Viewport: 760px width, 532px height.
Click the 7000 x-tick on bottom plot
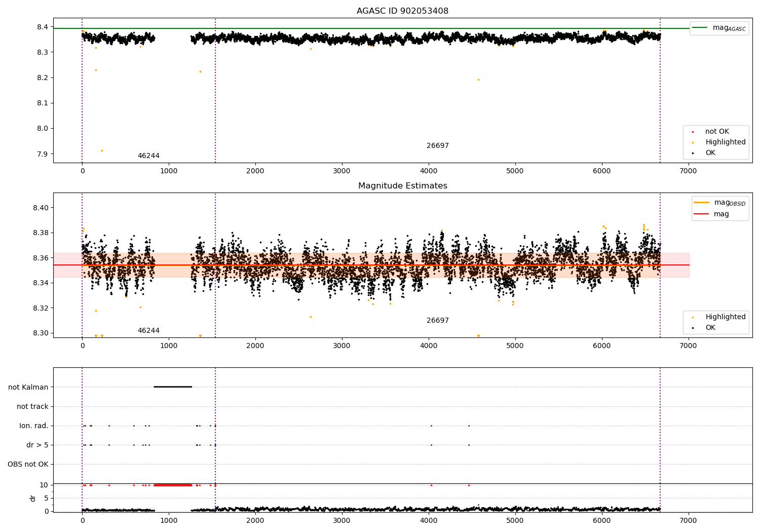pyautogui.click(x=688, y=520)
